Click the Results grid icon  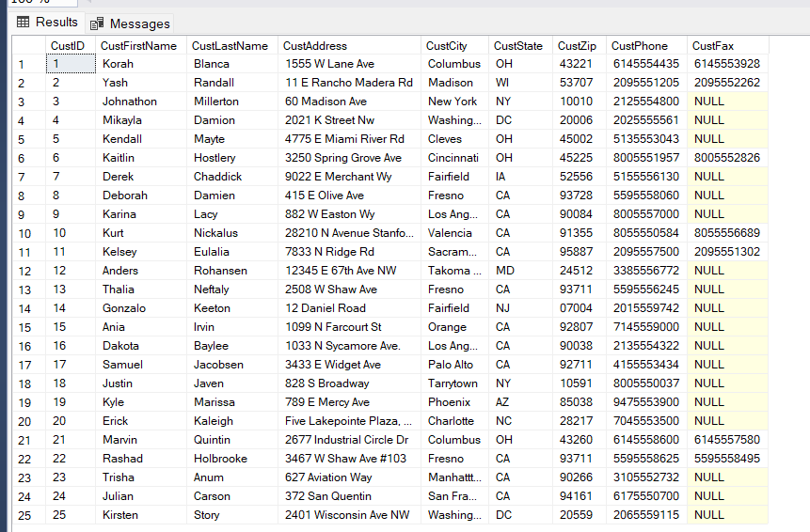coord(24,22)
